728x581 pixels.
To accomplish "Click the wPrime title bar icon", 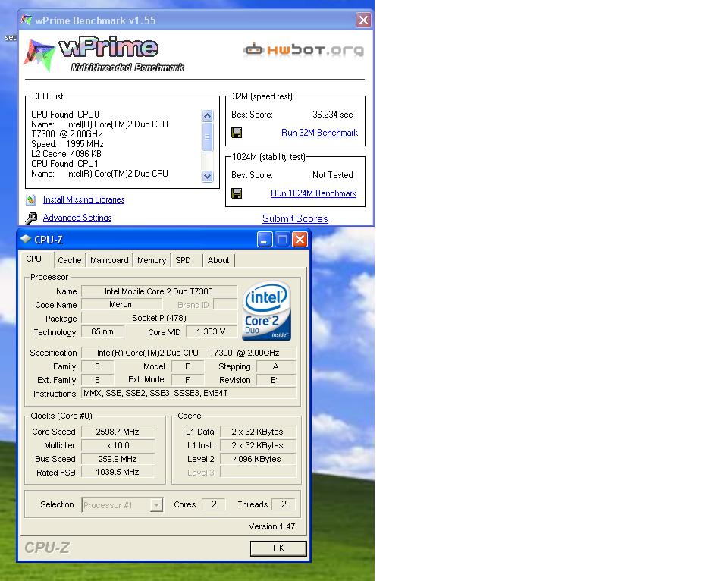I will click(x=27, y=20).
